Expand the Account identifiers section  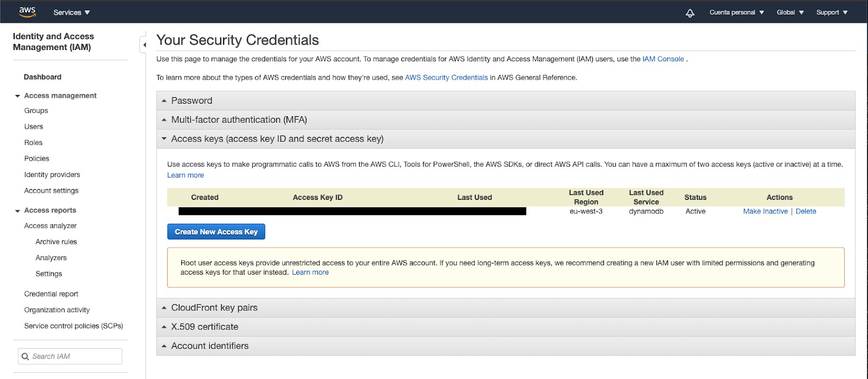click(506, 346)
